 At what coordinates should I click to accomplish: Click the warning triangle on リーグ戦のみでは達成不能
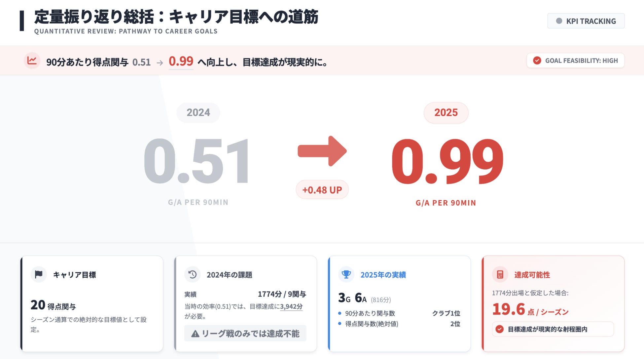(195, 334)
